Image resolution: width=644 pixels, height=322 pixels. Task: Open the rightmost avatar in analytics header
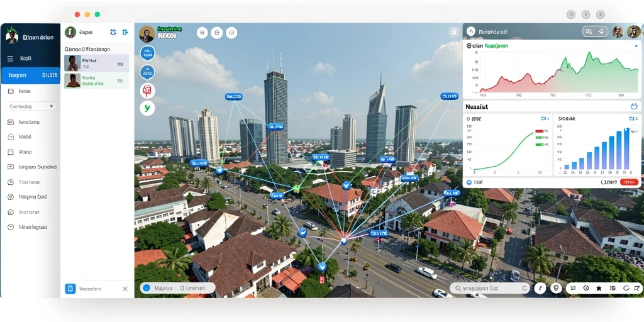pyautogui.click(x=633, y=31)
